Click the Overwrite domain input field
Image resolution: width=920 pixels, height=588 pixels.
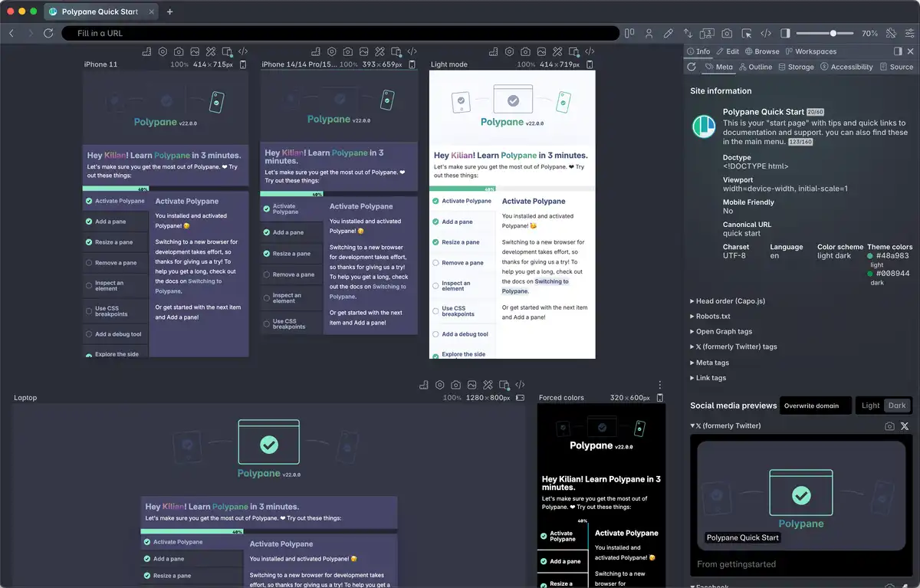(816, 406)
